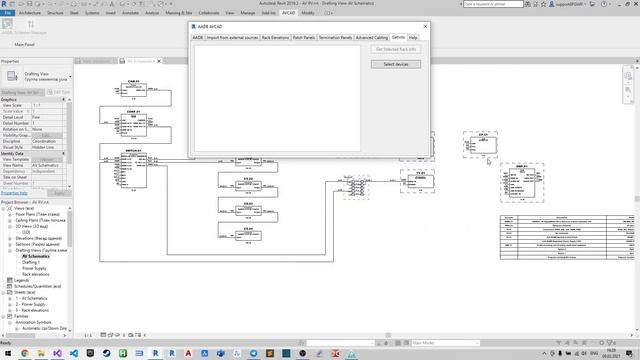This screenshot has height=360, width=640.
Task: Expand the Elevations tree node
Action: (10, 238)
